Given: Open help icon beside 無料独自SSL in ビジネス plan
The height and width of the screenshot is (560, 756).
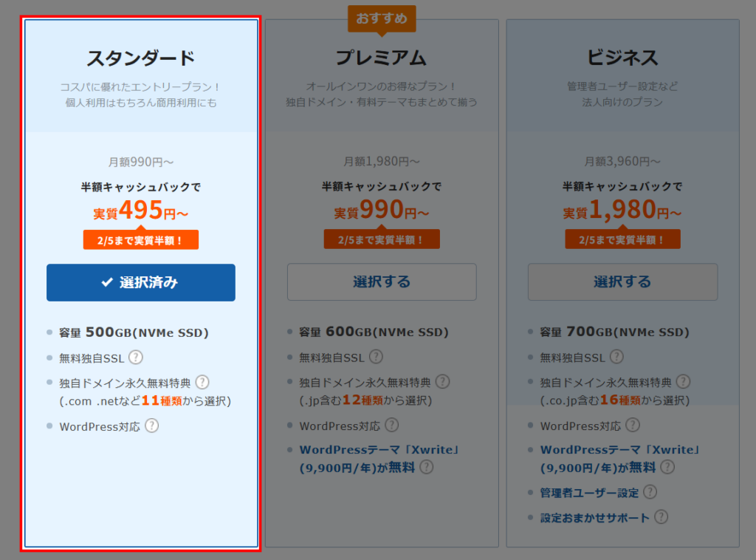Looking at the screenshot, I should click(616, 358).
